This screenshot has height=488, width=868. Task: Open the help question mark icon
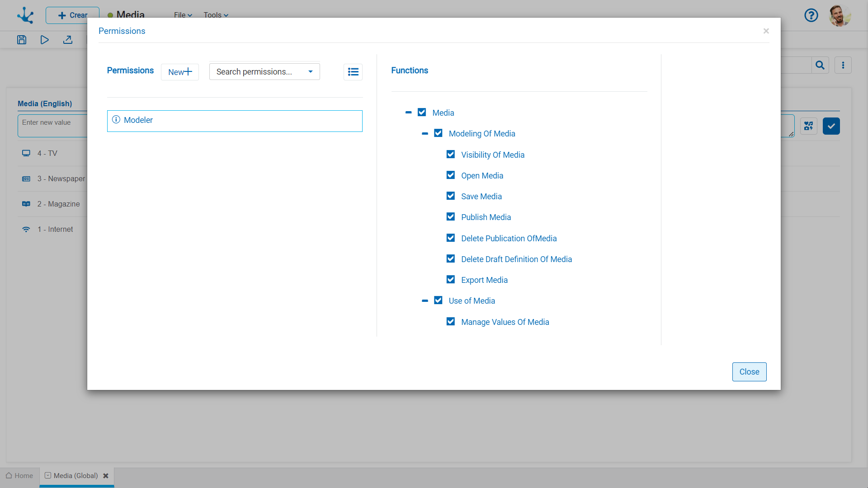click(x=811, y=15)
